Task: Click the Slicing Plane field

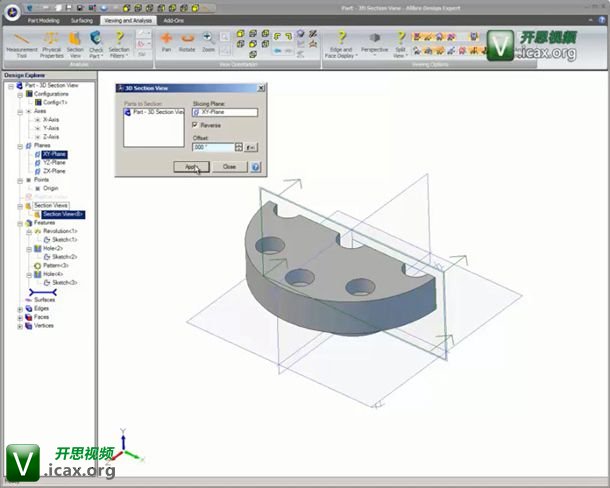Action: [225, 112]
